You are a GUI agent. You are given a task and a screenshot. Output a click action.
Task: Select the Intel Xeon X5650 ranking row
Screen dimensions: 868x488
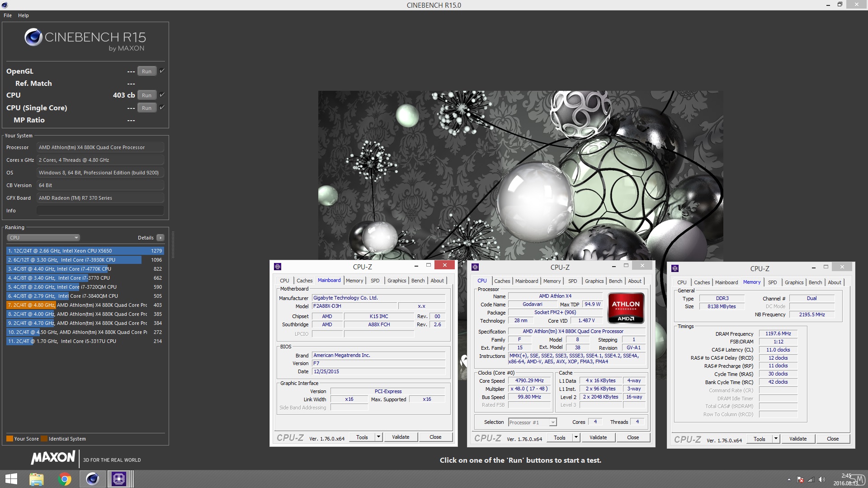tap(85, 251)
